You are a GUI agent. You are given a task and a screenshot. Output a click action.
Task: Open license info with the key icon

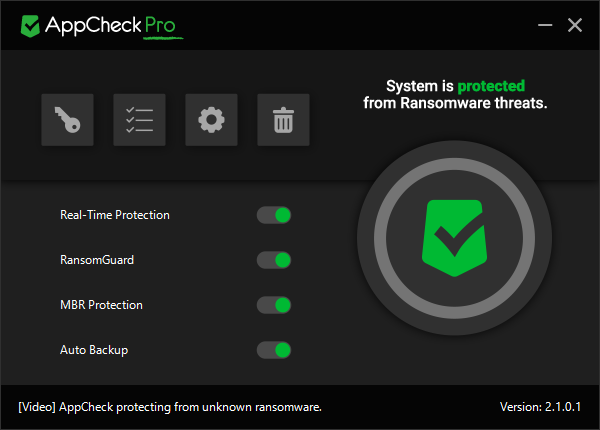pyautogui.click(x=67, y=121)
